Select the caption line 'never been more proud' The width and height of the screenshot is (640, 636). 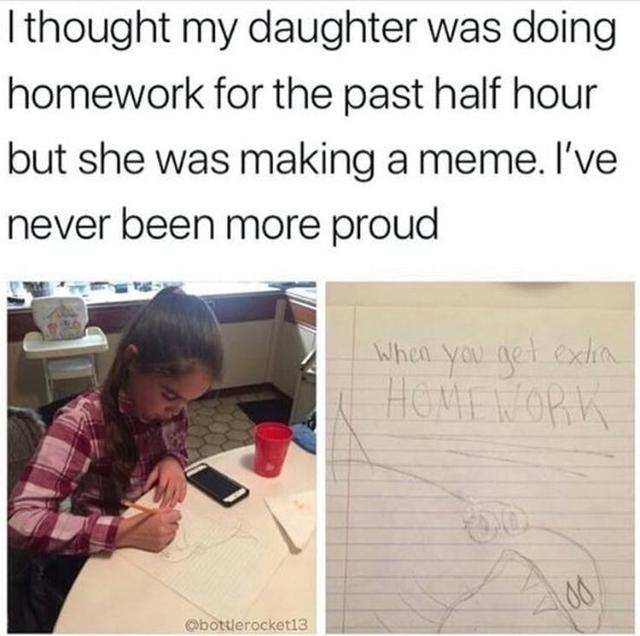tap(223, 226)
